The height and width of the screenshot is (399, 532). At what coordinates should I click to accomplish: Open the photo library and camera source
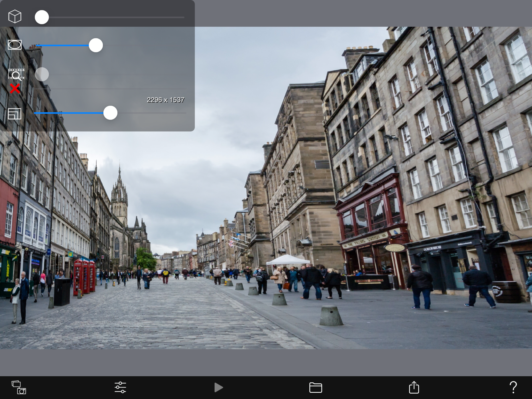19,387
